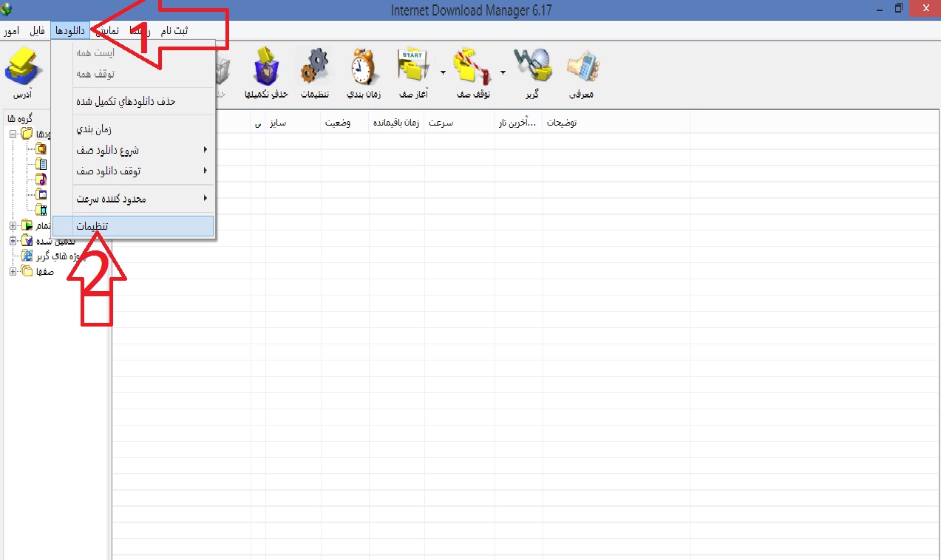The height and width of the screenshot is (560, 941).
Task: Choose تنظیمات in the downloads menu
Action: pos(133,226)
